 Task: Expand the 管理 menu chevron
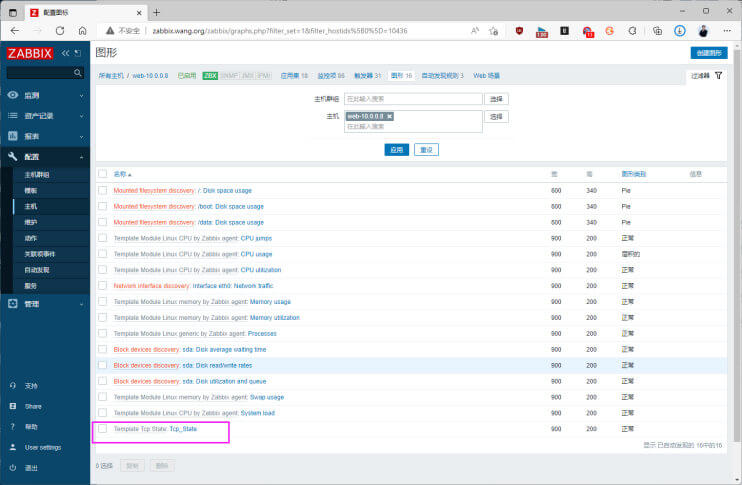tap(81, 304)
